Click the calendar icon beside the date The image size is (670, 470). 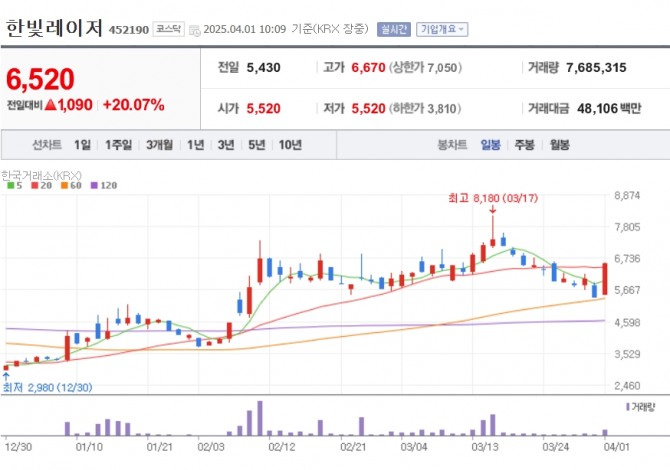194,30
